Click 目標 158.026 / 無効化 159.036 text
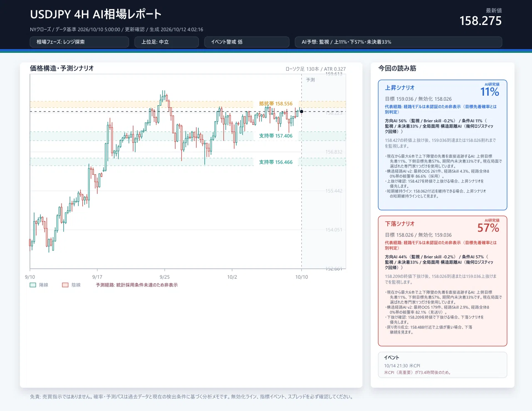 pyautogui.click(x=418, y=235)
